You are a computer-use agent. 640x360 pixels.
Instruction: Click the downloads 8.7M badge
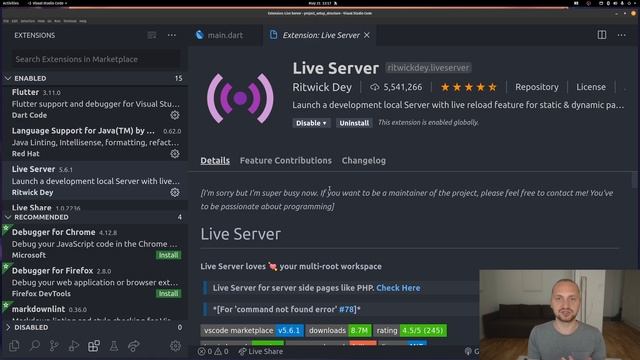(338, 330)
